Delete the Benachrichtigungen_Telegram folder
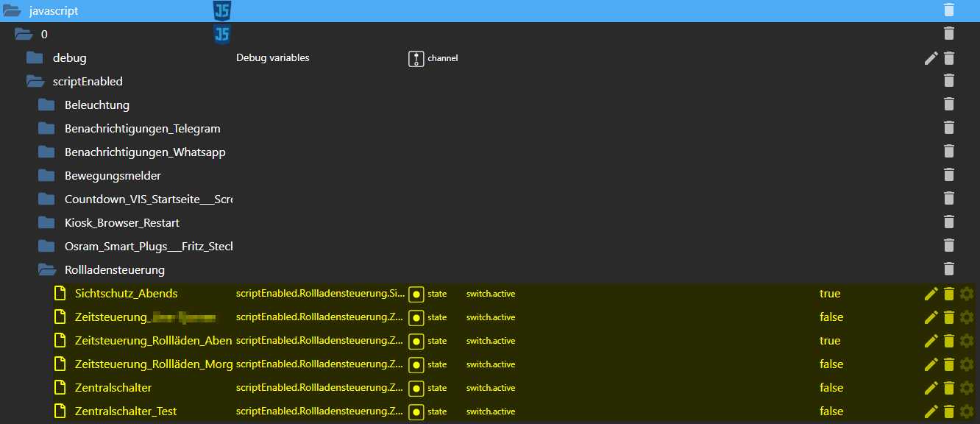 (949, 128)
